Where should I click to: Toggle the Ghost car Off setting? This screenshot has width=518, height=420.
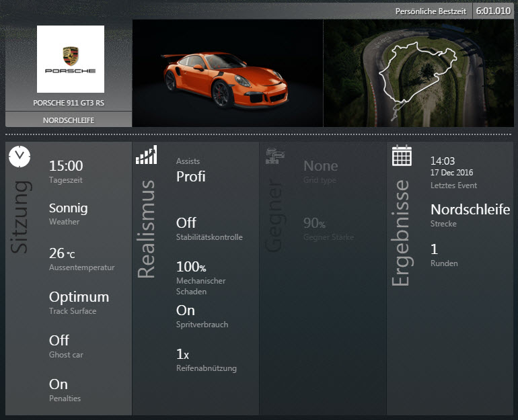pos(59,341)
